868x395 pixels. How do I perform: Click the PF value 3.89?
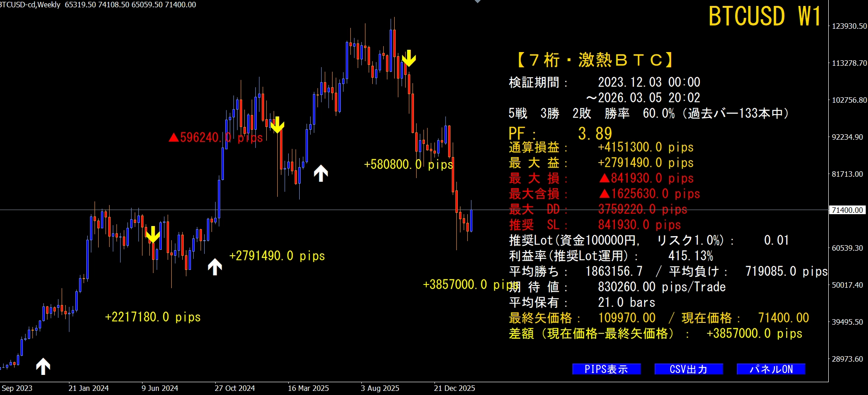[x=595, y=133]
